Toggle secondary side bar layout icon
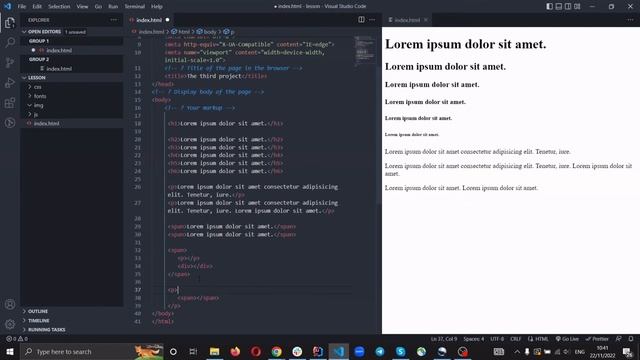Screen dimensions: 640x360 coord(568,6)
